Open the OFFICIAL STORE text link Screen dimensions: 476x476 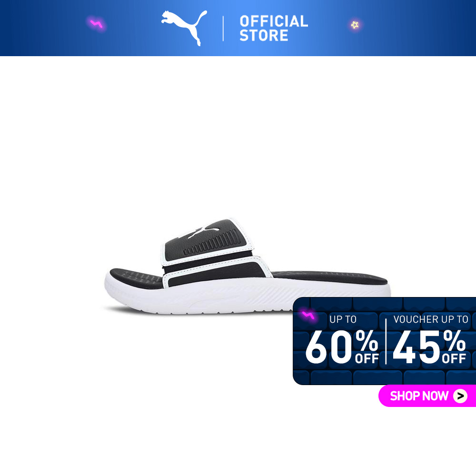[274, 28]
